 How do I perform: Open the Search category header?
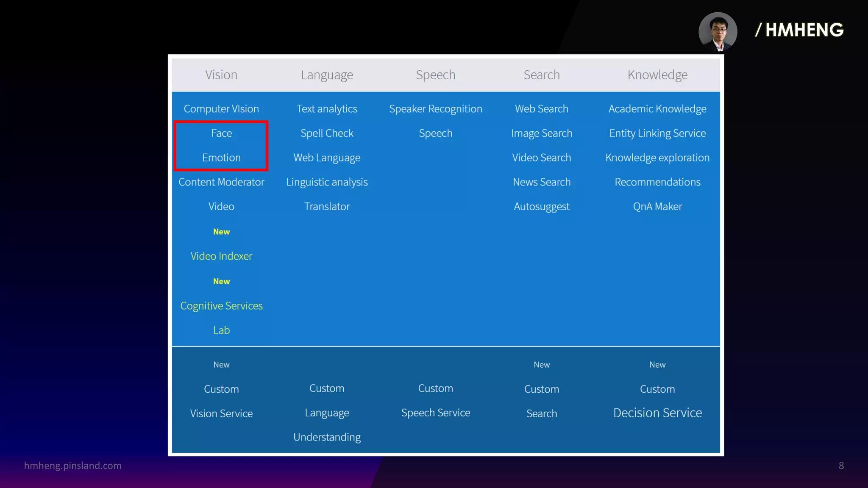pyautogui.click(x=542, y=75)
